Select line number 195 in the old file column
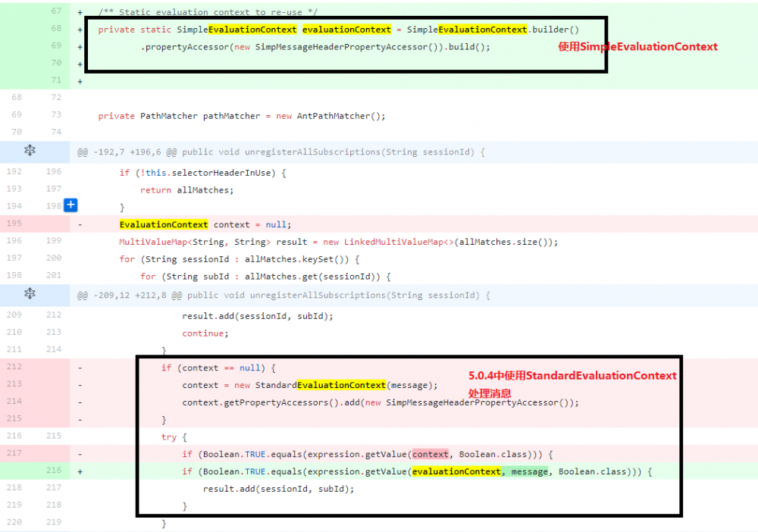Screen dimensions: 758x532 point(13,223)
